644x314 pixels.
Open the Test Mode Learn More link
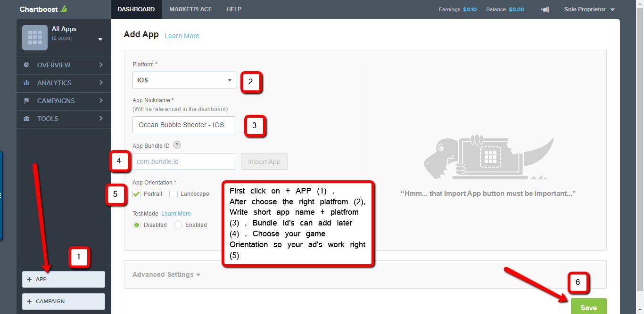point(176,214)
